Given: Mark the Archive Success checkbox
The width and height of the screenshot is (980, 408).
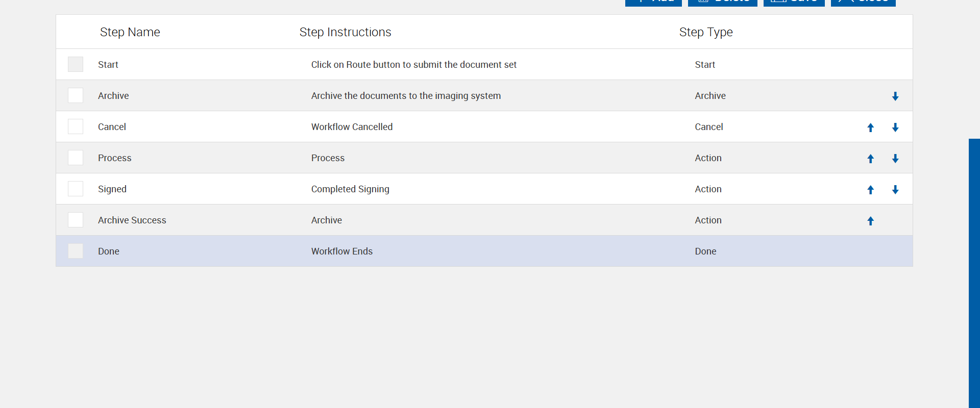Looking at the screenshot, I should [x=76, y=220].
